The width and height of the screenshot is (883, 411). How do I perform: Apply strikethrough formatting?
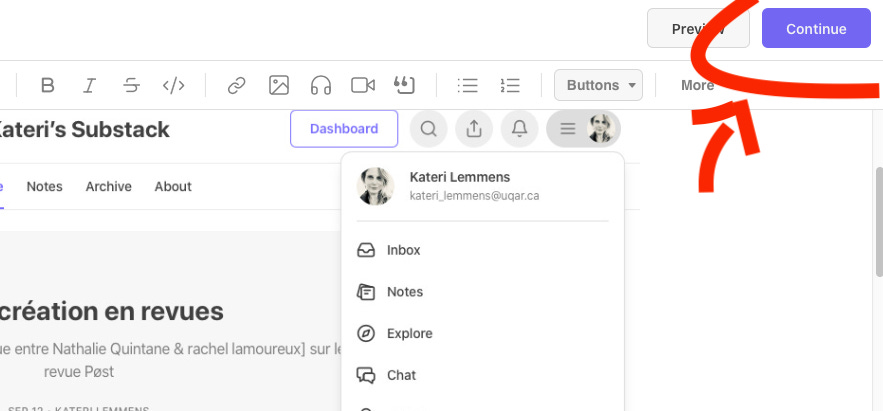click(x=131, y=86)
